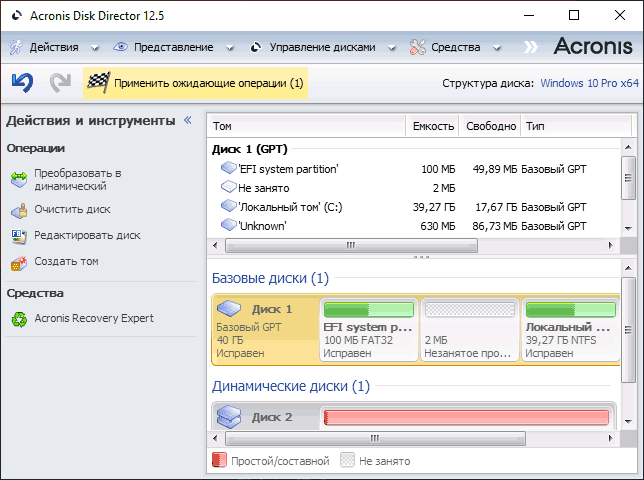This screenshot has height=480, width=644.
Task: Sort by the Тип column header
Action: point(576,126)
